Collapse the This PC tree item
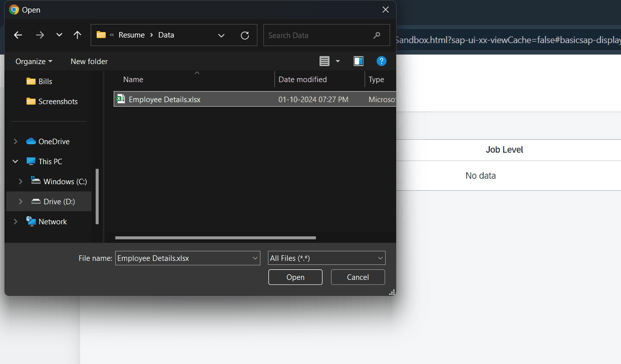Image resolution: width=621 pixels, height=364 pixels. pyautogui.click(x=15, y=161)
